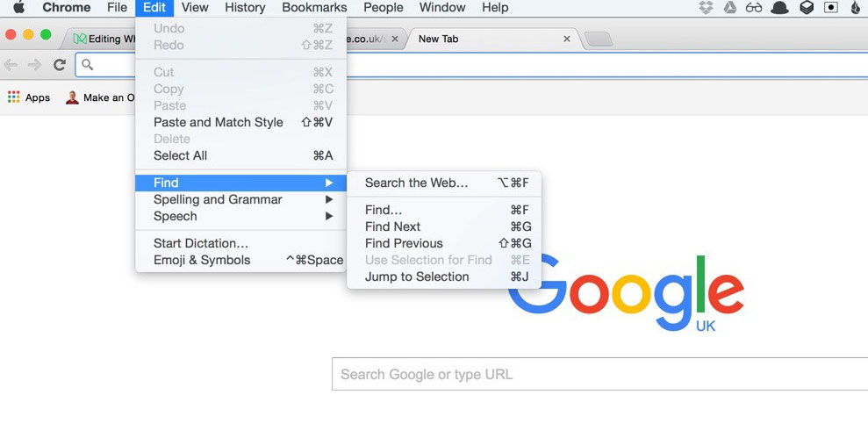Open the Apps grid bookmark icon
This screenshot has height=438, width=868.
tap(14, 97)
